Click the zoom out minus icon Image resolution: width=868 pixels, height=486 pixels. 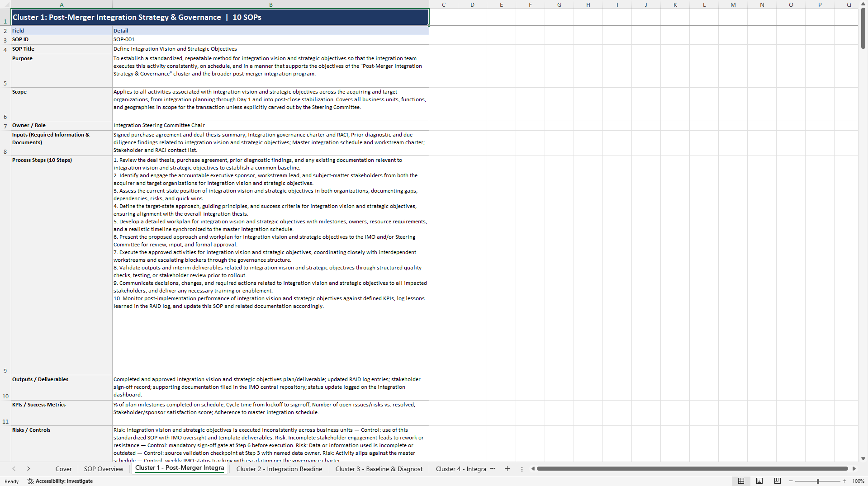[791, 481]
